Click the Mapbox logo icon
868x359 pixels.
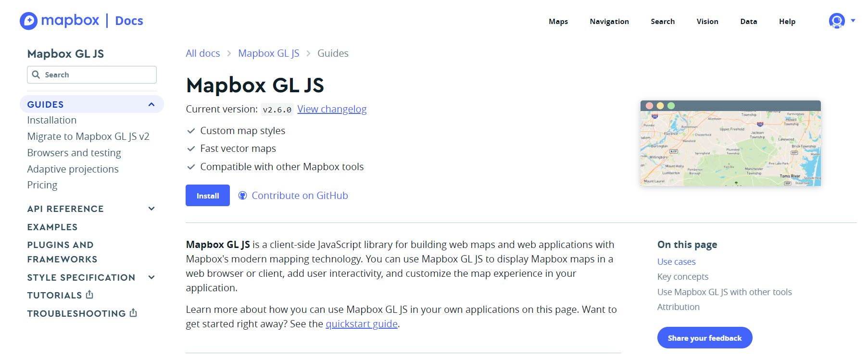(x=28, y=21)
